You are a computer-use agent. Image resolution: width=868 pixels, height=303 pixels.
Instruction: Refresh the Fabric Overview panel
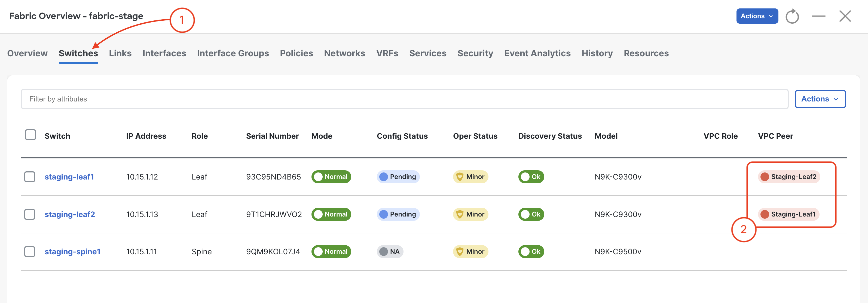click(792, 16)
